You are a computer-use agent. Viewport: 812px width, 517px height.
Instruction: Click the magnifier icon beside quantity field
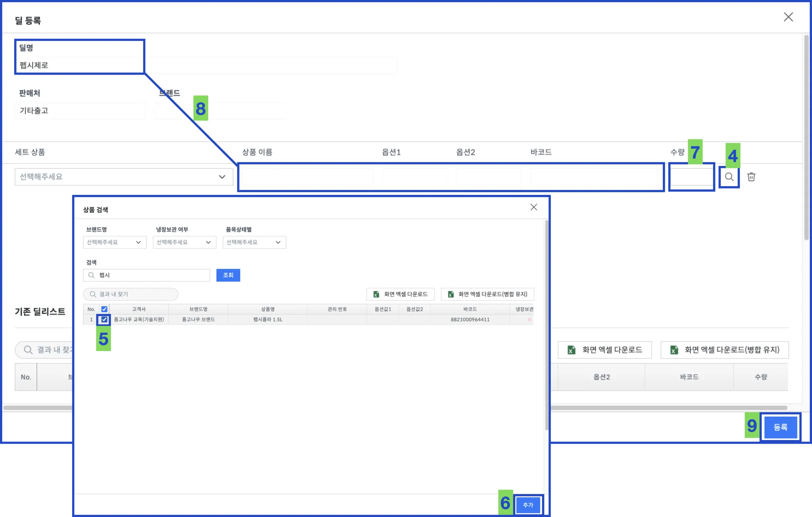point(729,177)
